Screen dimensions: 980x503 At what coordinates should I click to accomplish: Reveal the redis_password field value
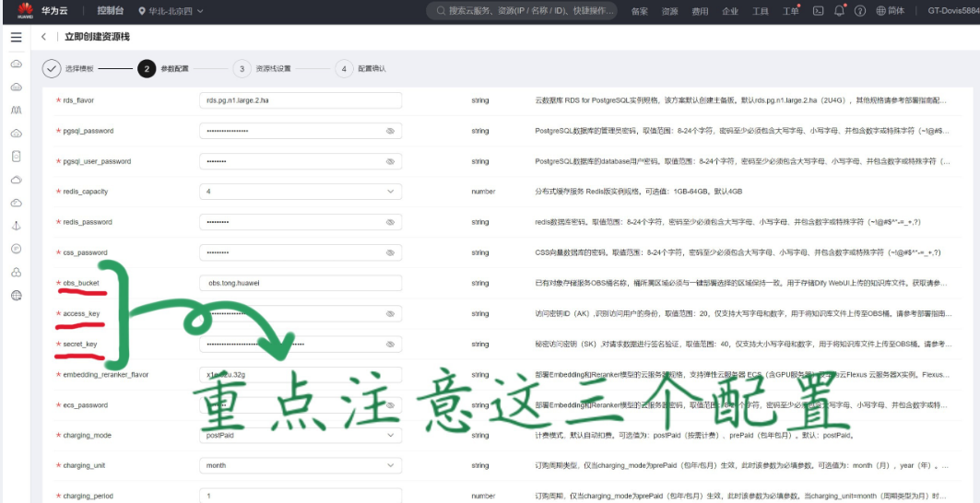390,222
